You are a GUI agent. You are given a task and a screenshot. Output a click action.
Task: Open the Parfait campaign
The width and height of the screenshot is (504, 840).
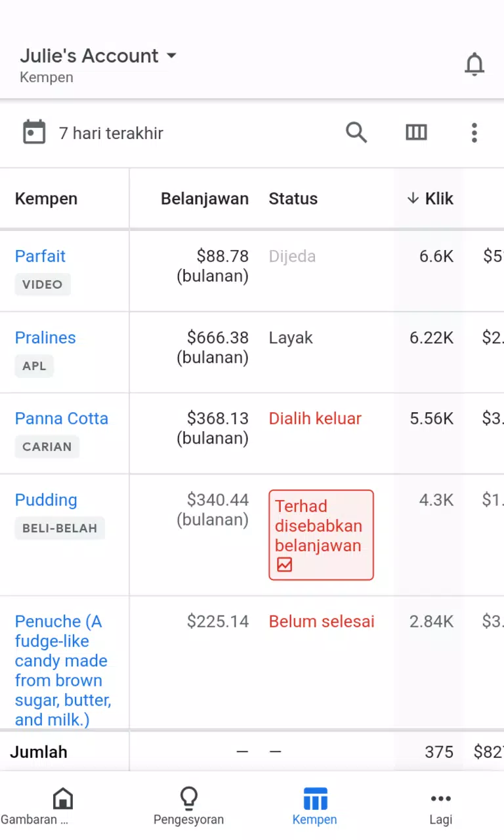point(40,256)
